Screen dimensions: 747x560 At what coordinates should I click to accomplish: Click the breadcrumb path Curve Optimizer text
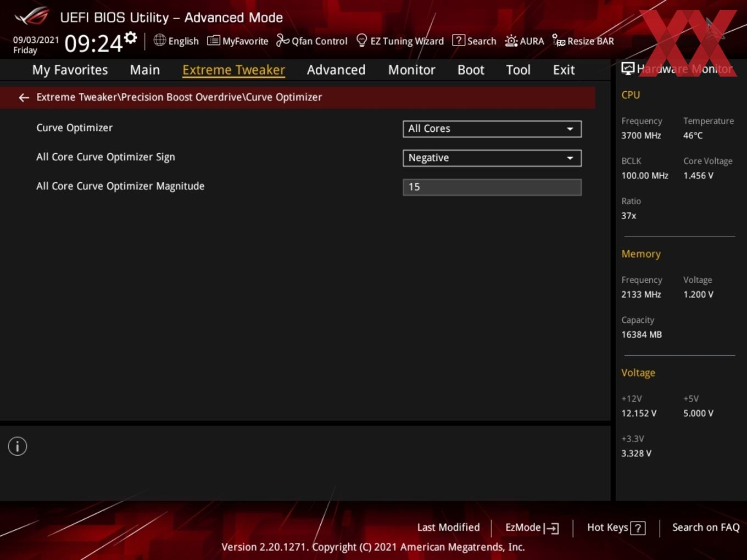tap(283, 97)
